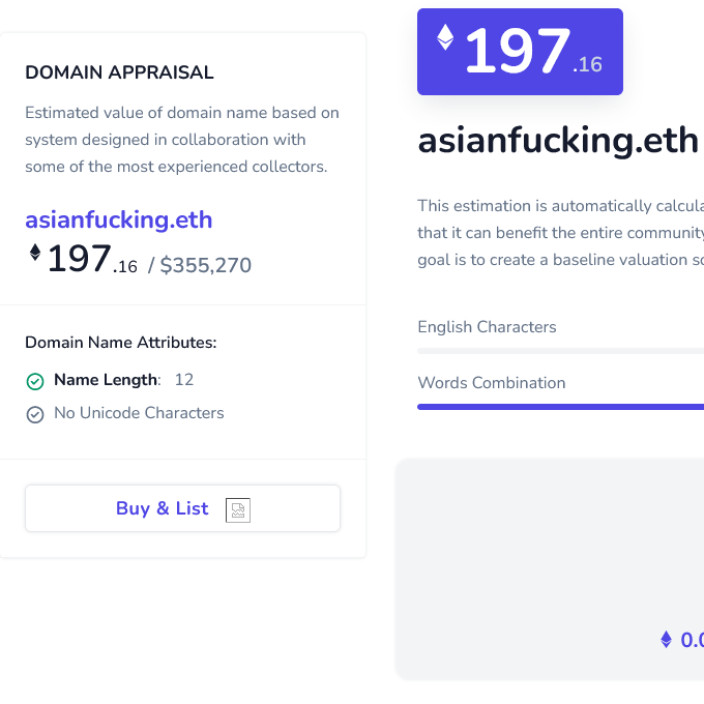This screenshot has height=704, width=704.
Task: Click the Words Combination purple progress bar
Action: point(560,407)
